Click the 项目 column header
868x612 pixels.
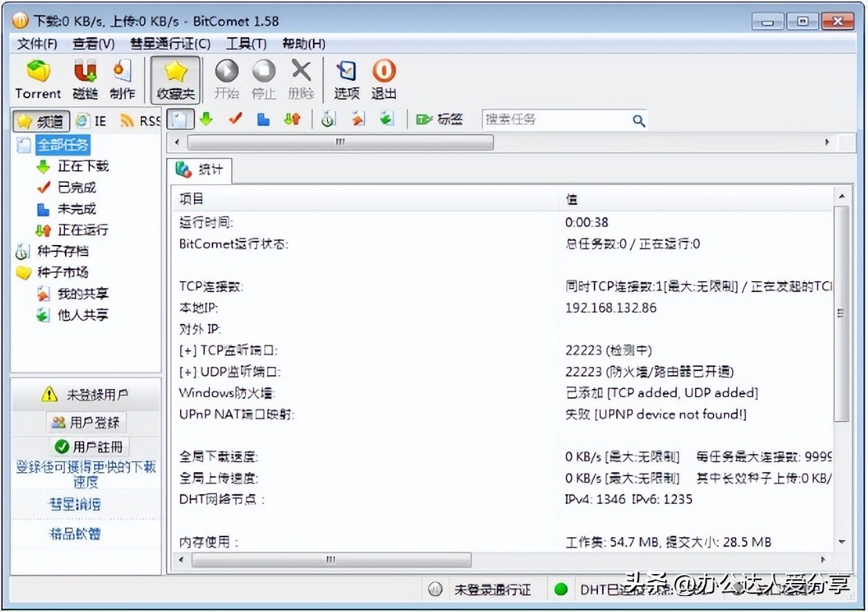coord(365,199)
